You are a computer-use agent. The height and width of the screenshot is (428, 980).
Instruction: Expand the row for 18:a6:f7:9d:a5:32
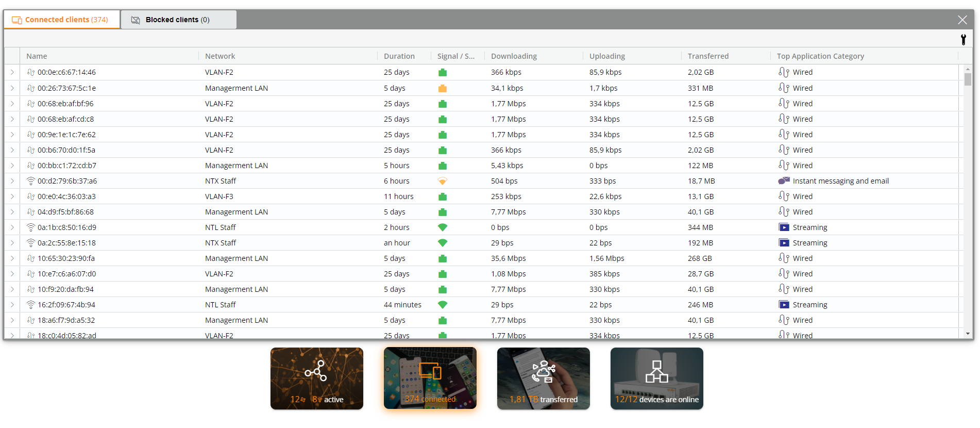[12, 320]
